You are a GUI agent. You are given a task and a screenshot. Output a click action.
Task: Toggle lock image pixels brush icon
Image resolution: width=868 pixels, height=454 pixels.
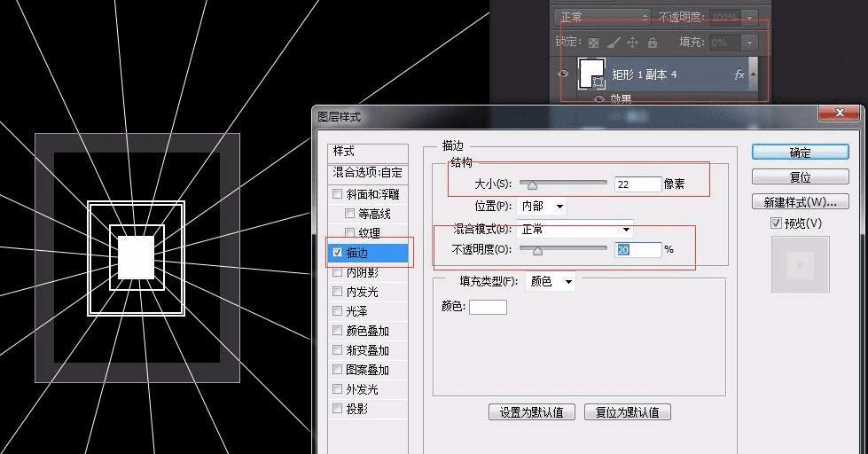point(613,42)
